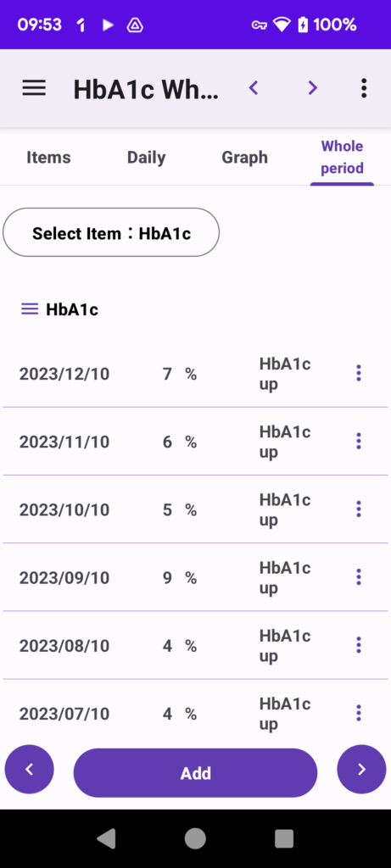Open options for the 2023/08/10 entry

pos(358,645)
